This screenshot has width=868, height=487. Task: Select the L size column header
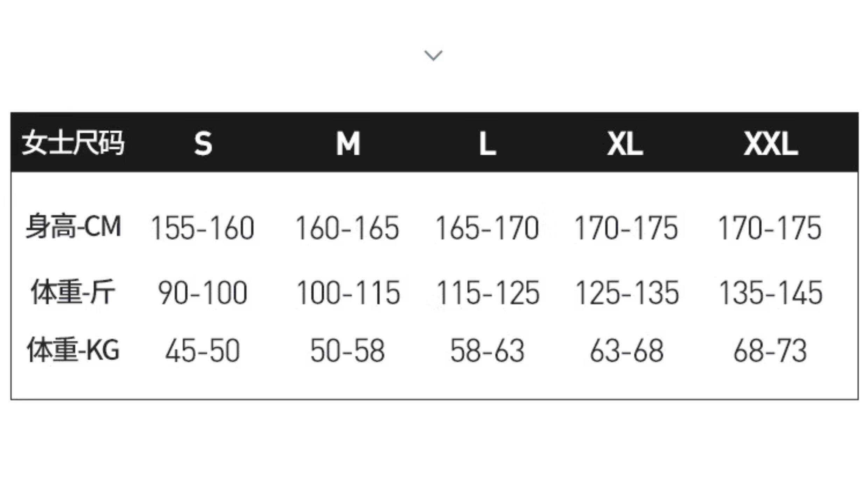[488, 143]
